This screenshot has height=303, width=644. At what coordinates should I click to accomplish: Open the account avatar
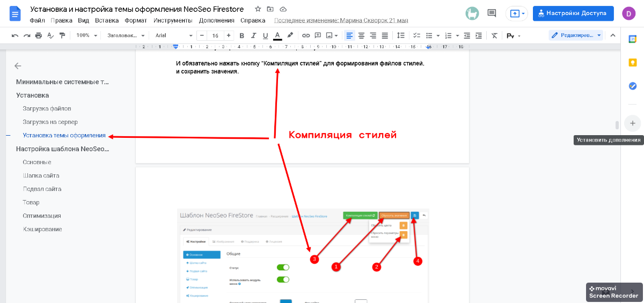[628, 13]
